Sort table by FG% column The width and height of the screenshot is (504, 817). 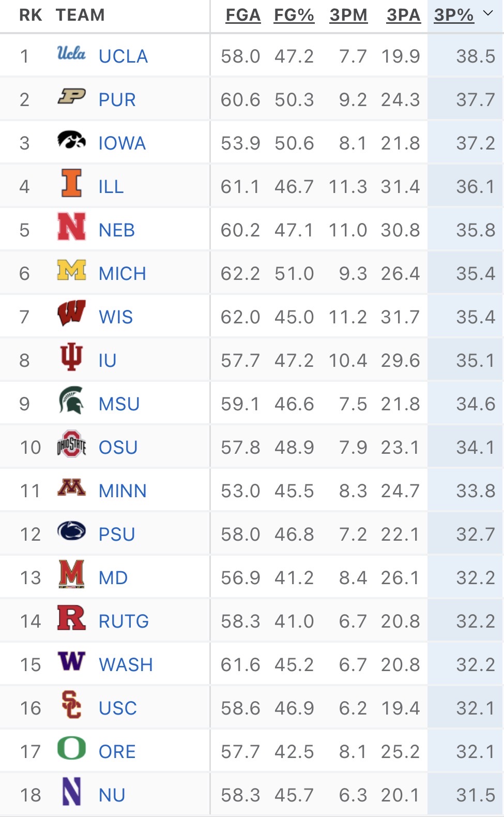294,16
